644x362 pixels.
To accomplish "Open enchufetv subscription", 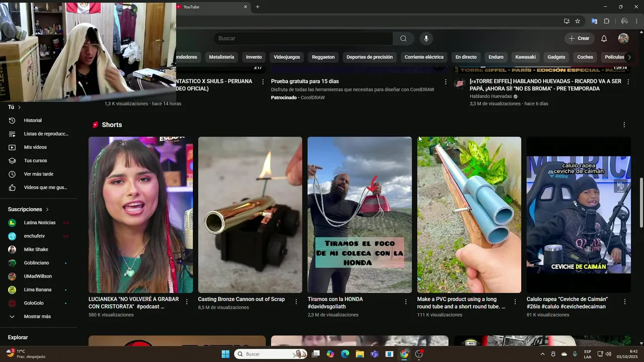I will pos(39,236).
